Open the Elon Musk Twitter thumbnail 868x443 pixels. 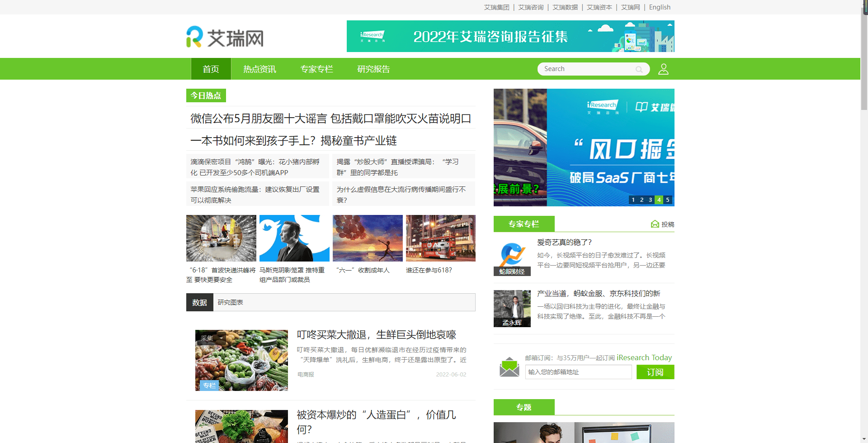coord(294,238)
